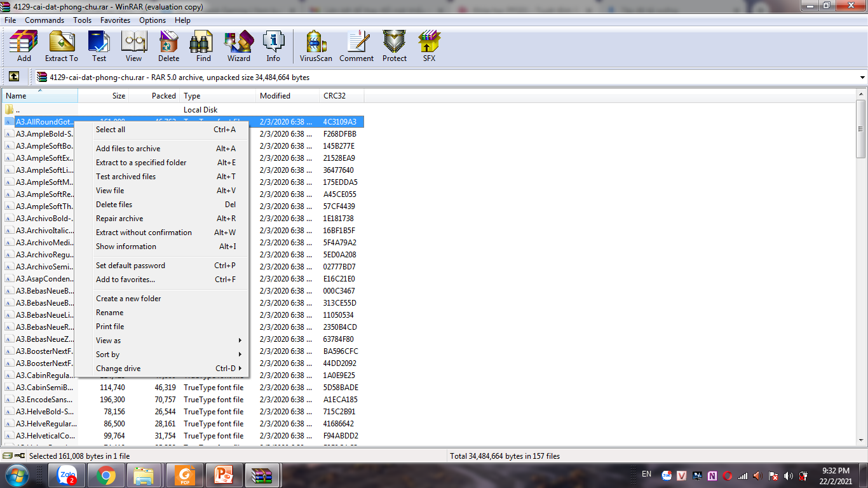Run the VirusScan tool

(x=316, y=46)
